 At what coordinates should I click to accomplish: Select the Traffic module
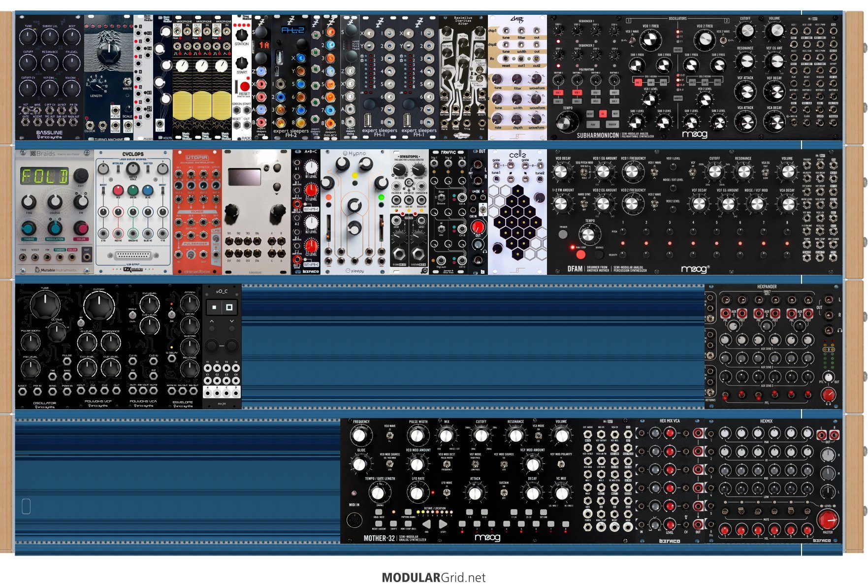click(449, 212)
